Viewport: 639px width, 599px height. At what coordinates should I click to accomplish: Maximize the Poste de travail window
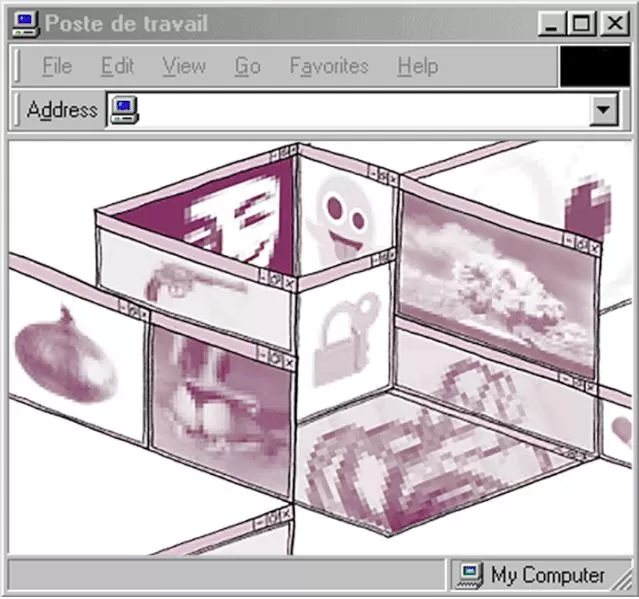point(582,23)
